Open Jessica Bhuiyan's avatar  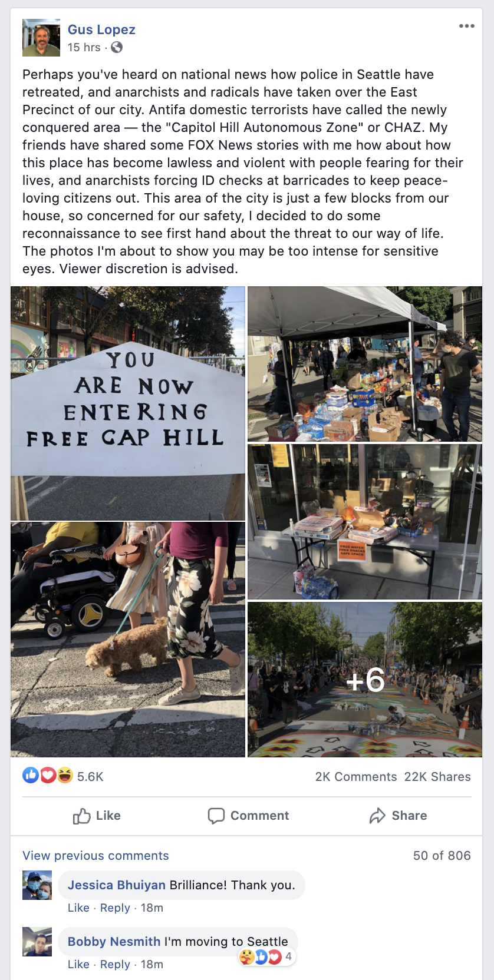37,885
